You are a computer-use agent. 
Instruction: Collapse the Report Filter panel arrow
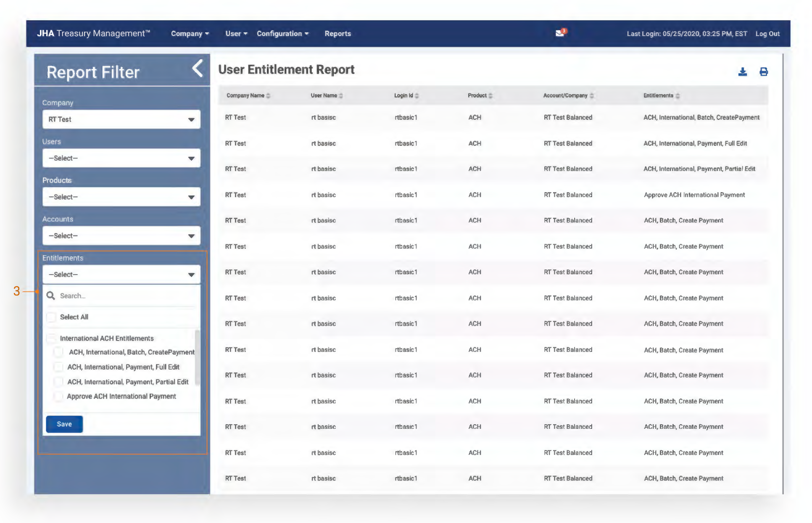tap(198, 69)
